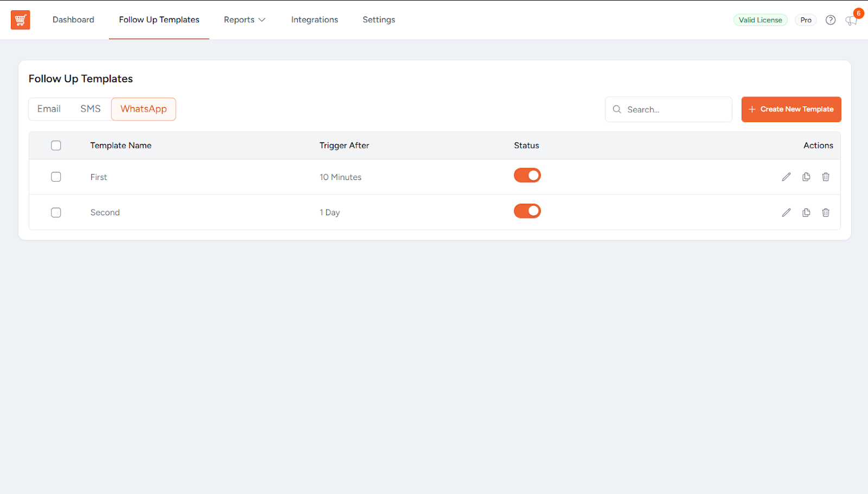Image resolution: width=868 pixels, height=494 pixels.
Task: Edit the First template using the pencil icon
Action: (x=786, y=177)
